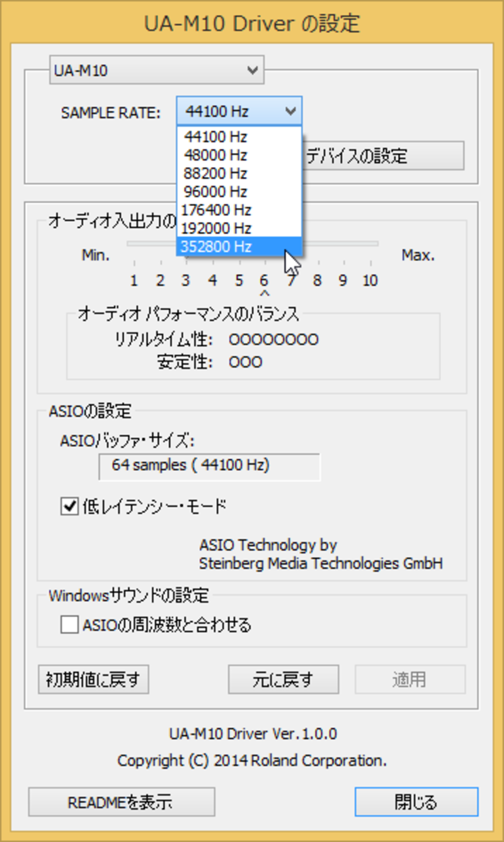
Task: Enable ASIOの周波数と合わせる checkbox
Action: pos(69,625)
